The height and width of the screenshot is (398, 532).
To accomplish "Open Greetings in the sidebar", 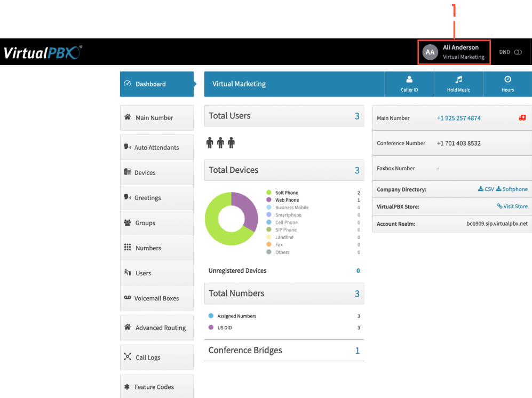I will [157, 197].
